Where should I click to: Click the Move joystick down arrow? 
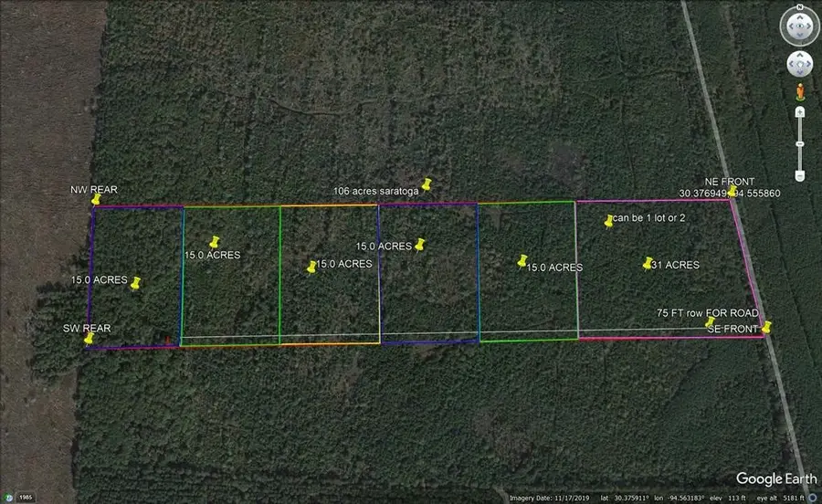point(800,73)
